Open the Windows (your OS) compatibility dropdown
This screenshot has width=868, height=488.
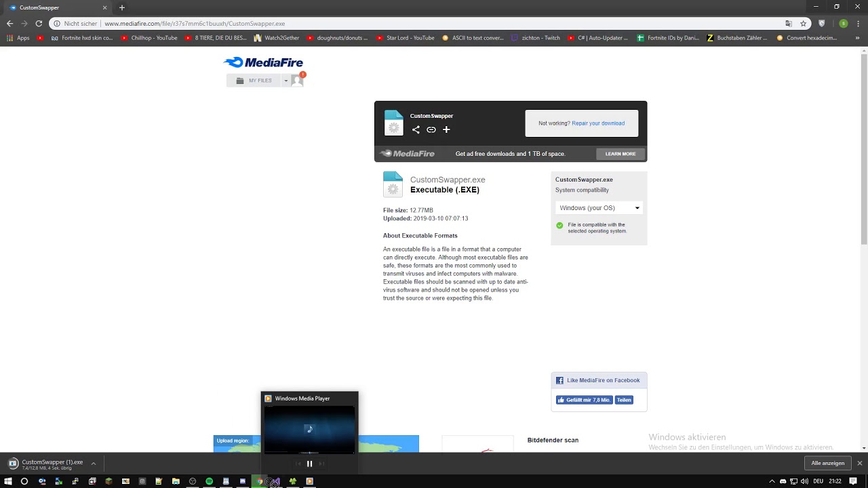click(x=599, y=208)
